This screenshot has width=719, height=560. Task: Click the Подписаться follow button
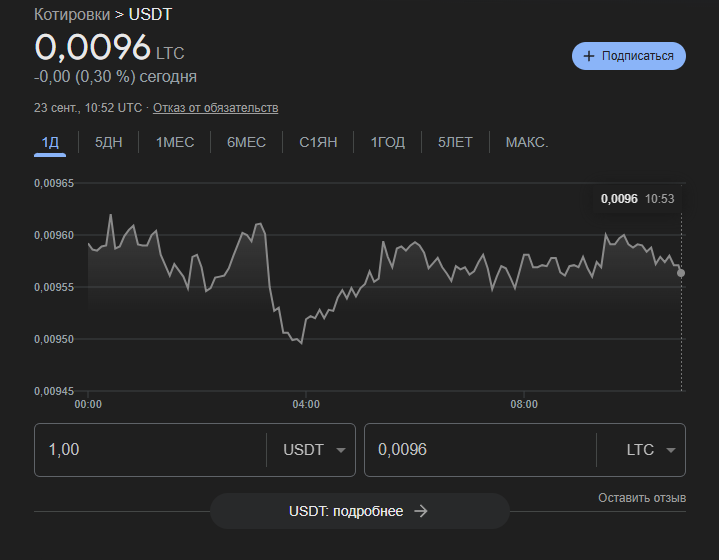click(x=629, y=56)
